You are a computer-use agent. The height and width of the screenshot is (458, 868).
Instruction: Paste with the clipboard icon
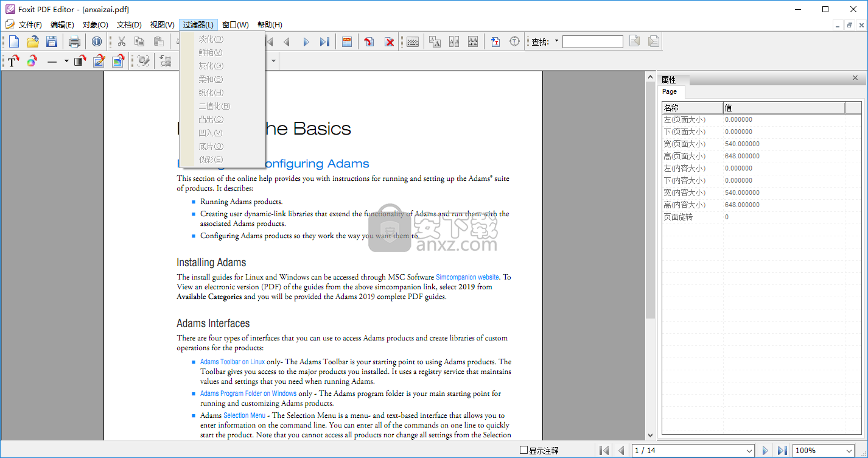158,41
